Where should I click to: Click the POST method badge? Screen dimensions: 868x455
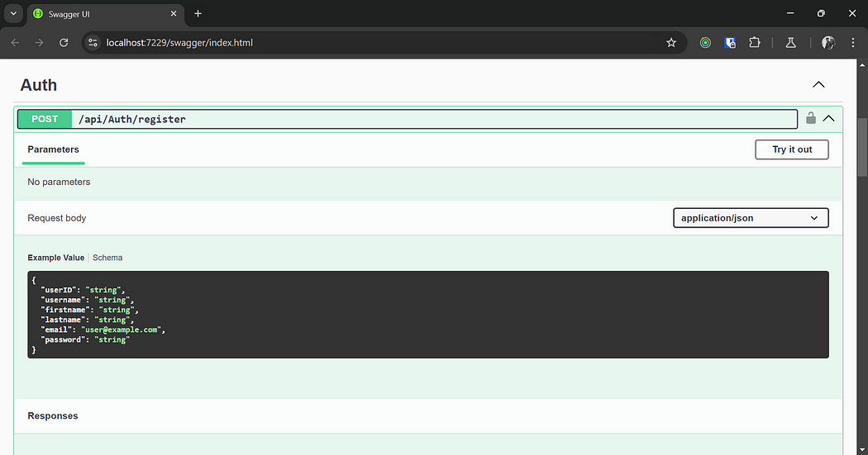coord(45,119)
